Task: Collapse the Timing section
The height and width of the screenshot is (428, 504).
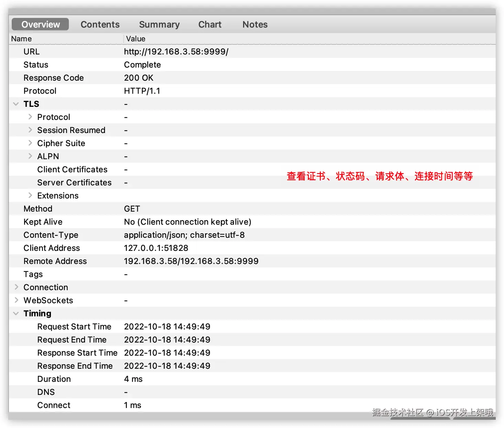Action: (16, 313)
